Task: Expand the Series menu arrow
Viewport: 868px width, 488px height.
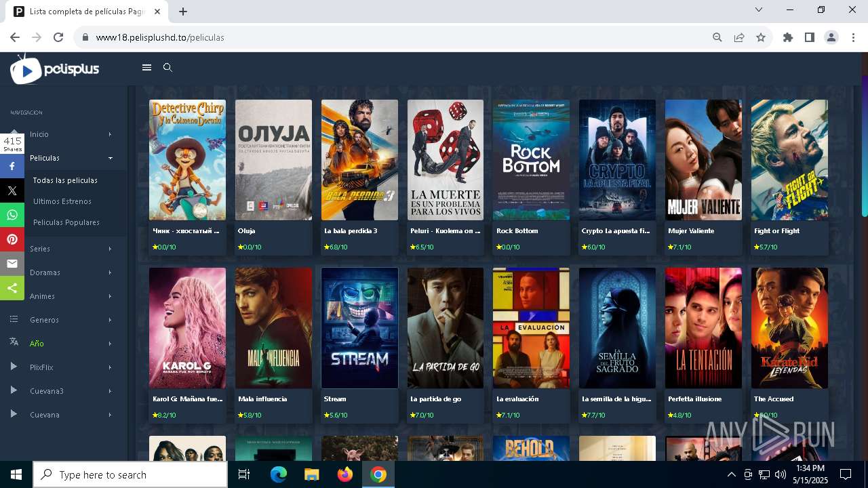Action: coord(110,249)
